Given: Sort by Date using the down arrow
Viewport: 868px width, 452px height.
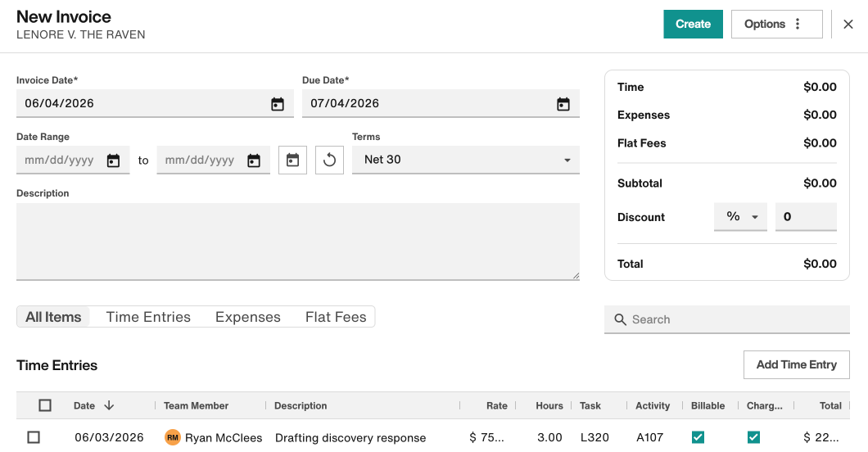Looking at the screenshot, I should click(x=109, y=405).
